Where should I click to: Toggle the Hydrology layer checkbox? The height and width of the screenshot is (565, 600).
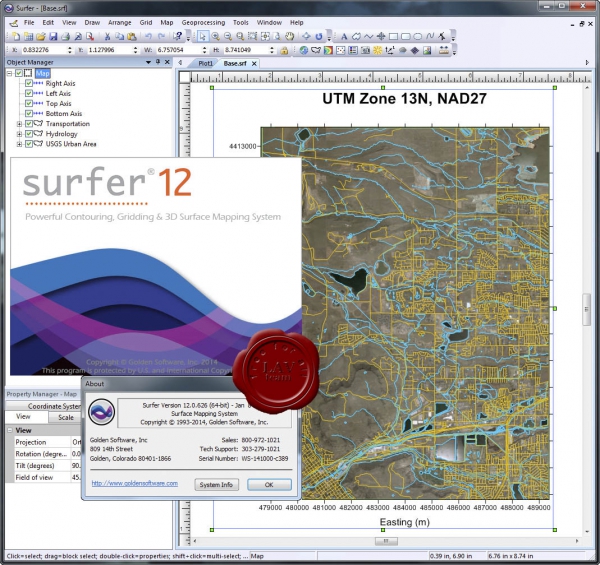tap(29, 134)
